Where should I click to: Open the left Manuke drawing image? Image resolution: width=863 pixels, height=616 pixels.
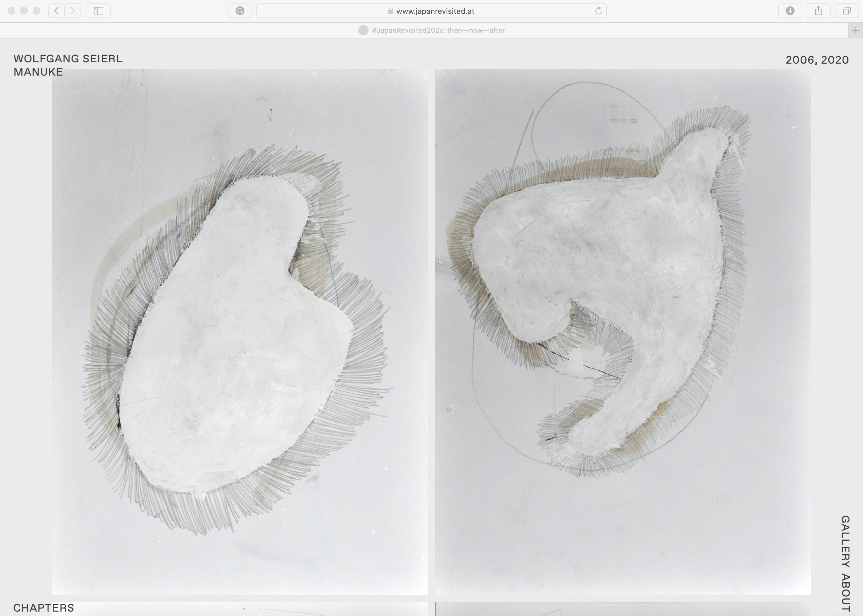[240, 332]
